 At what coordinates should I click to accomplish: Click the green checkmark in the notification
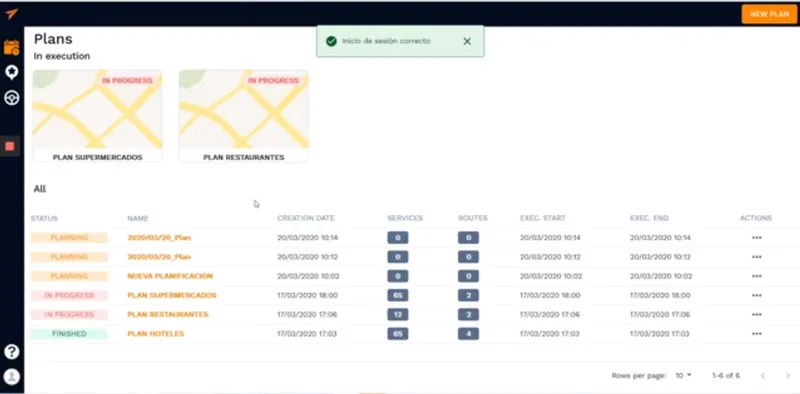pyautogui.click(x=331, y=41)
